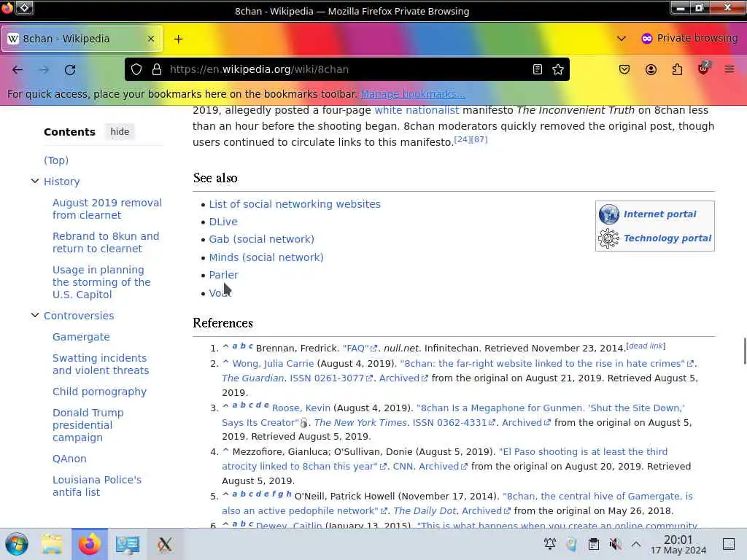Select the 8chan - Wikipedia tab
This screenshot has height=560, width=747.
82,39
